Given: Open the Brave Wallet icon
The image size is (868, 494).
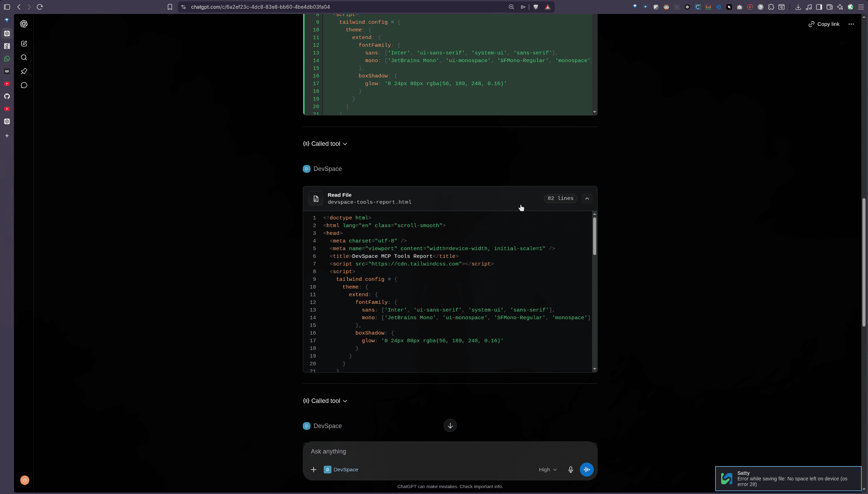Looking at the screenshot, I should (x=830, y=7).
